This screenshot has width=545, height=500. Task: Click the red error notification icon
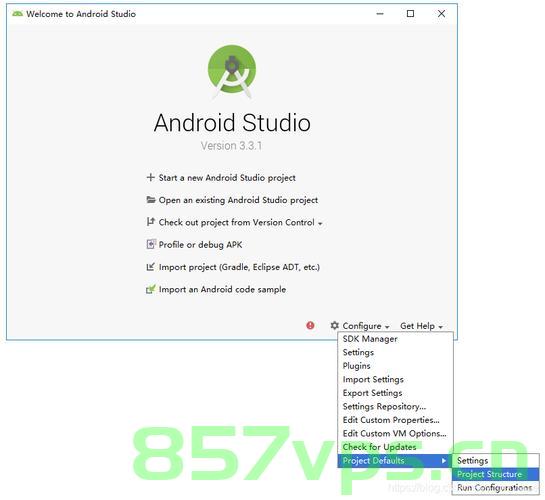pos(310,326)
